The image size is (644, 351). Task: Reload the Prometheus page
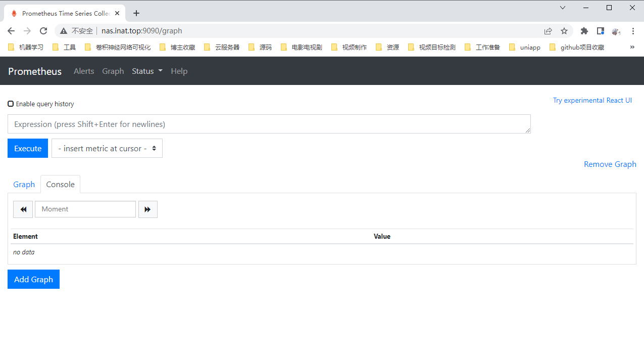43,31
